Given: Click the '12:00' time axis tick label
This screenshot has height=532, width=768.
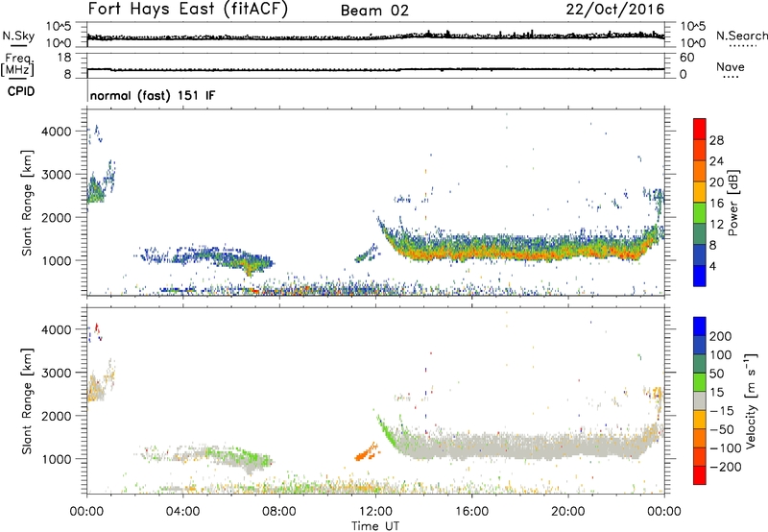Looking at the screenshot, I should pos(375,512).
